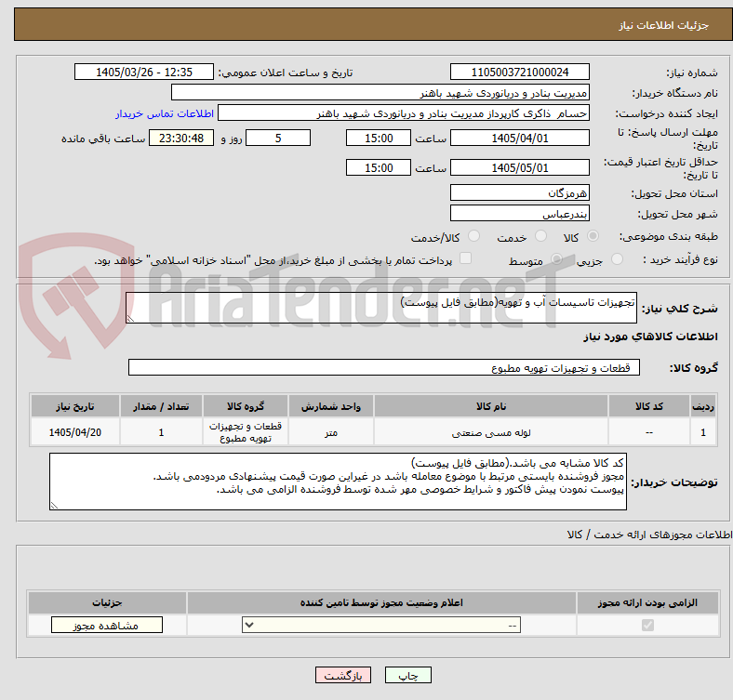Image resolution: width=733 pixels, height=700 pixels.
Task: Click the ردیف column header
Action: click(703, 406)
